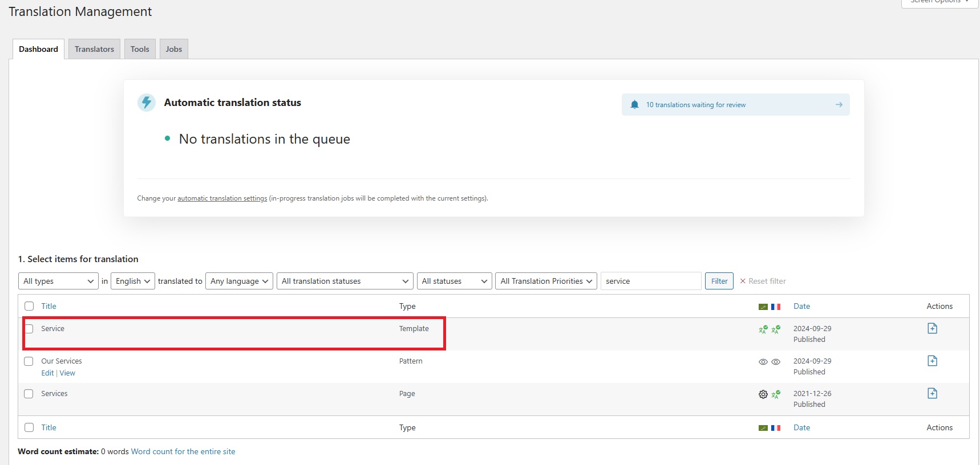
Task: Click the add-translation document icon for Service row
Action: tap(932, 328)
